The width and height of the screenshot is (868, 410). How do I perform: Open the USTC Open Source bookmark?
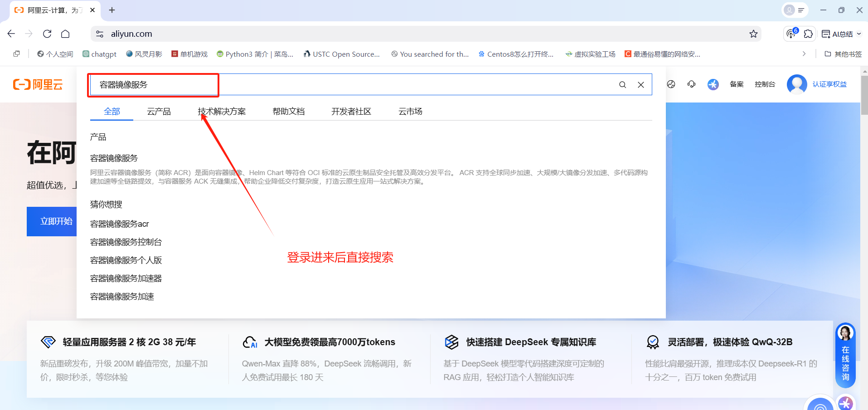pyautogui.click(x=342, y=54)
